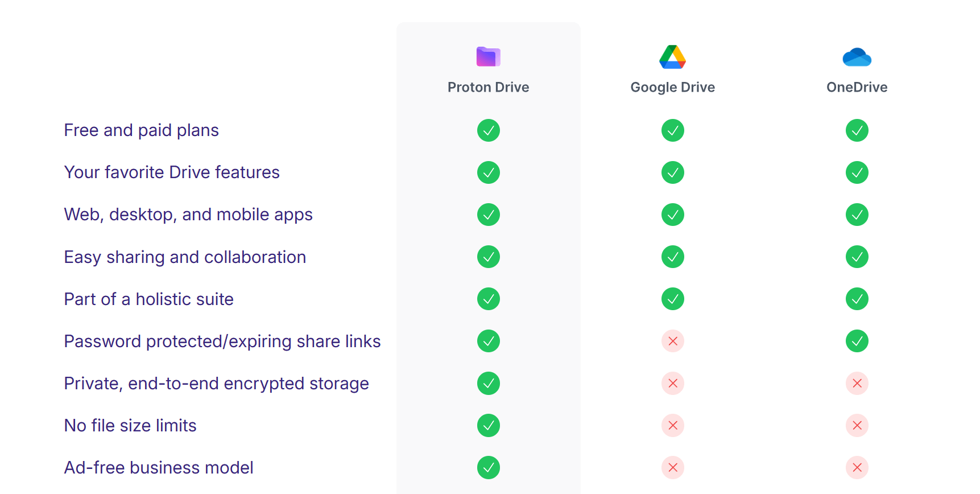Screen dimensions: 980x494
Task: Click OneDrive's checkmark for password protected links
Action: [x=857, y=341]
